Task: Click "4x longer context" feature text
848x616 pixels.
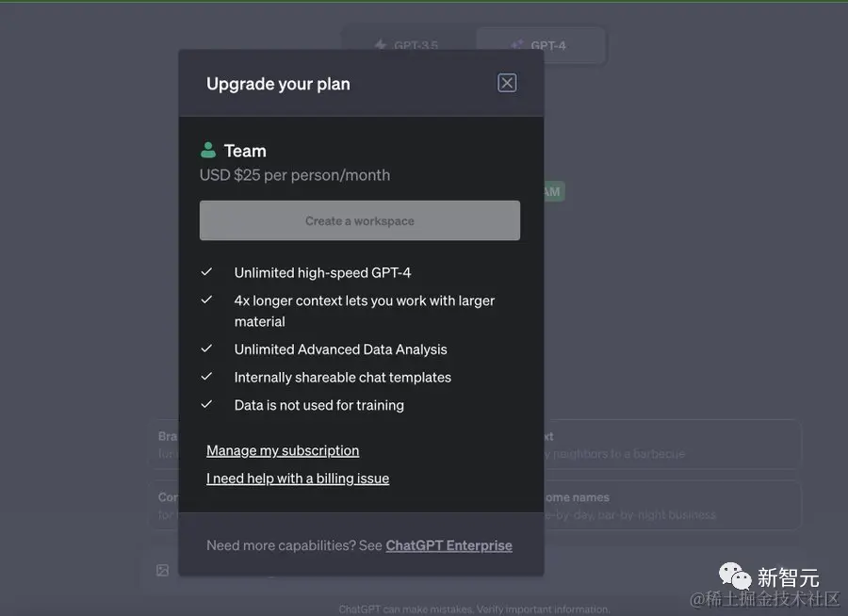Action: coord(364,311)
